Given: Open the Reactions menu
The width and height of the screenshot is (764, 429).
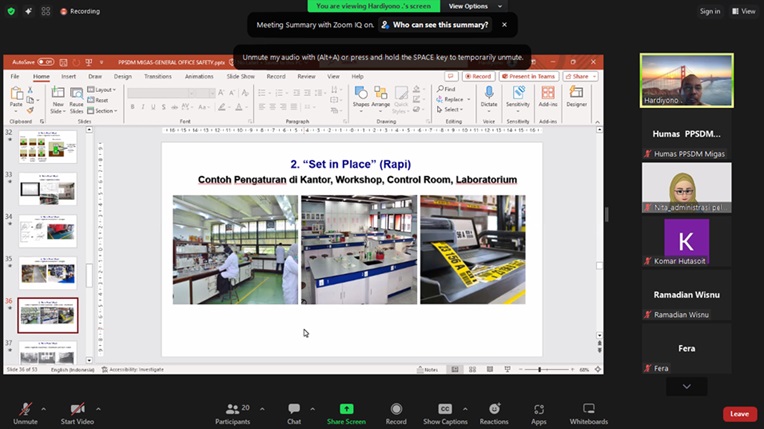Looking at the screenshot, I should (x=494, y=413).
